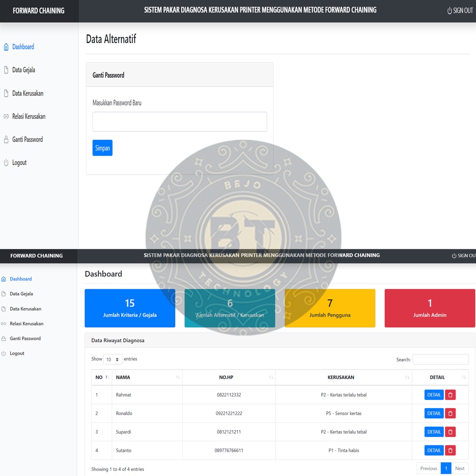Delete Ronaldo's diagnosis with the trash icon
The width and height of the screenshot is (476, 476).
pos(450,413)
